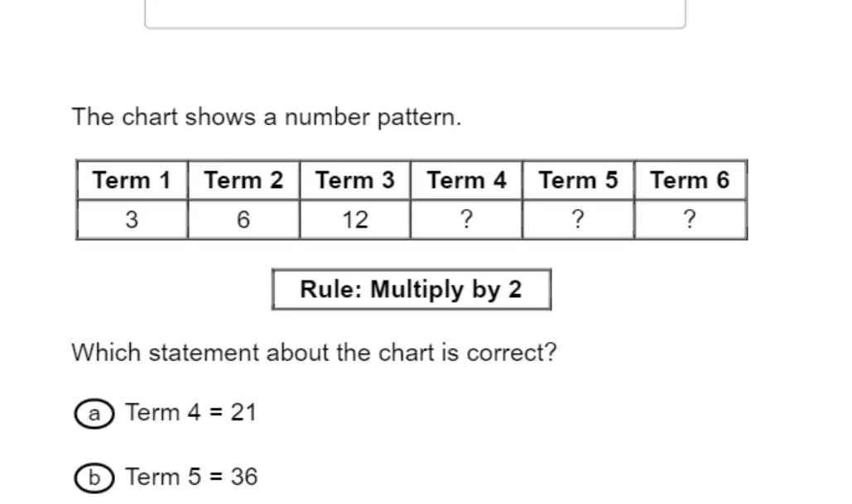852x504 pixels.
Task: Click inside the empty answer box at top
Action: coord(415,13)
